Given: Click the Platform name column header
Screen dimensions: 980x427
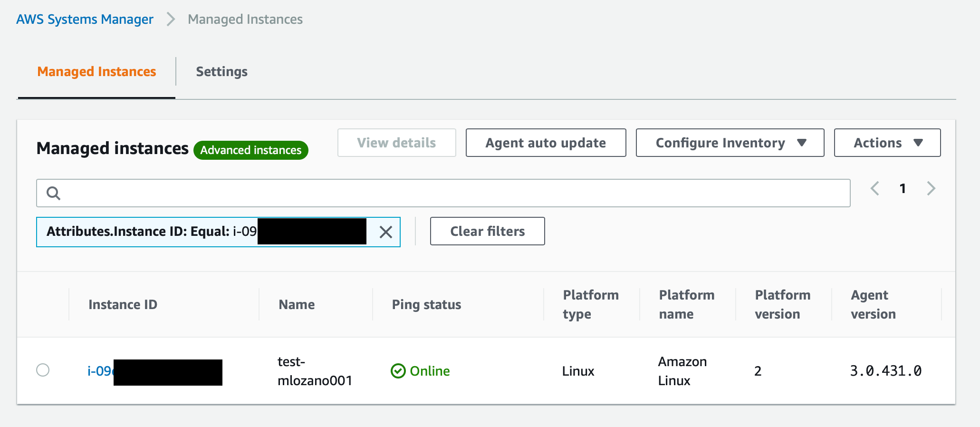Looking at the screenshot, I should (686, 304).
